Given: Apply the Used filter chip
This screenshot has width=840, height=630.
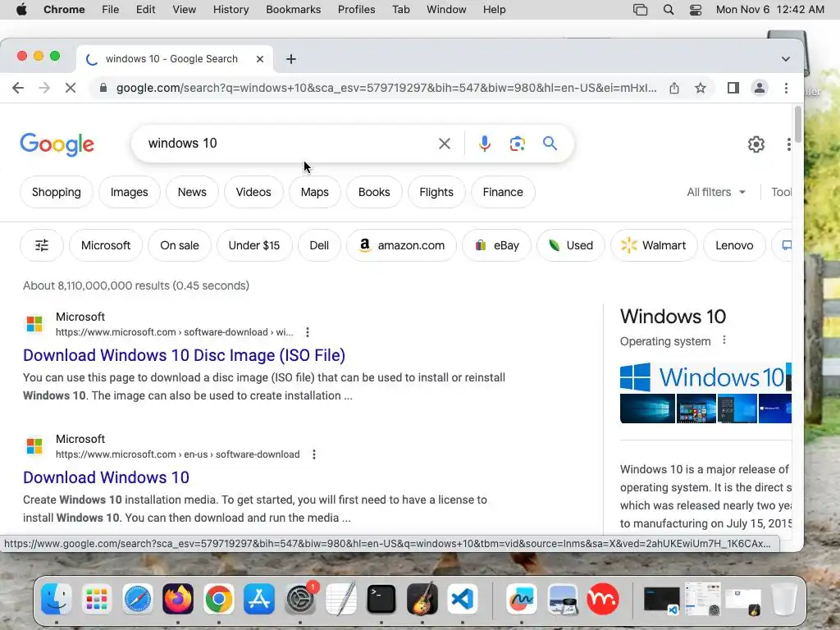Looking at the screenshot, I should pos(571,245).
